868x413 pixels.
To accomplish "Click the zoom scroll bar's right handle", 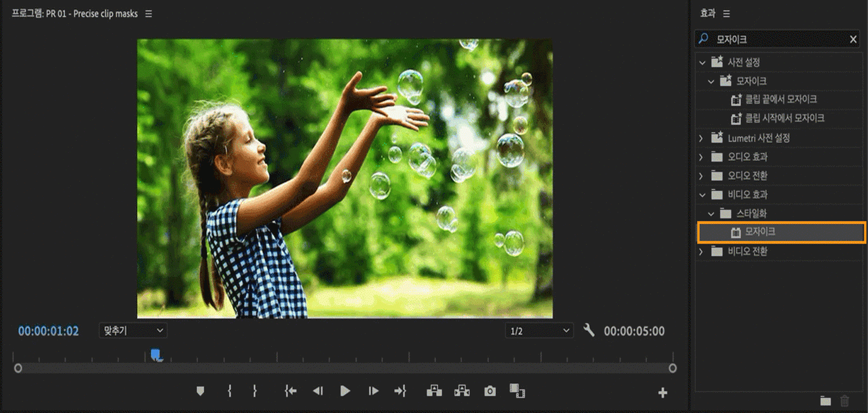I will [x=673, y=368].
